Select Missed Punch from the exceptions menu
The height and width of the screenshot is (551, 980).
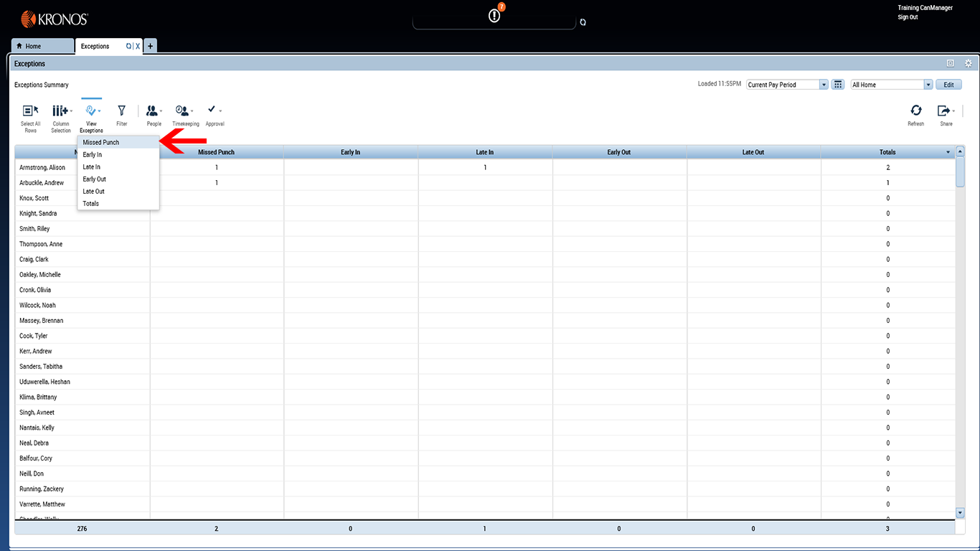point(100,142)
